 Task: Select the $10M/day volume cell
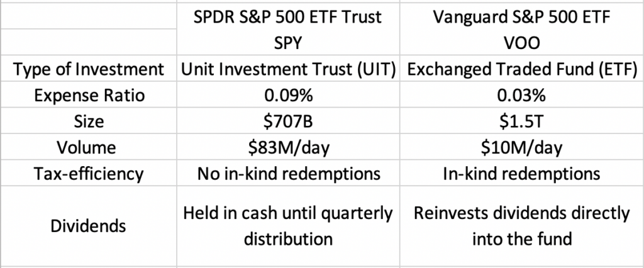pyautogui.click(x=521, y=147)
